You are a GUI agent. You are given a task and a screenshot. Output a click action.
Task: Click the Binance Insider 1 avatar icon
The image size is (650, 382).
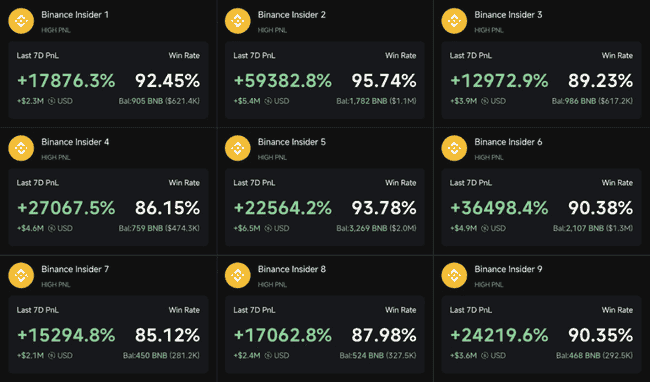click(x=21, y=21)
